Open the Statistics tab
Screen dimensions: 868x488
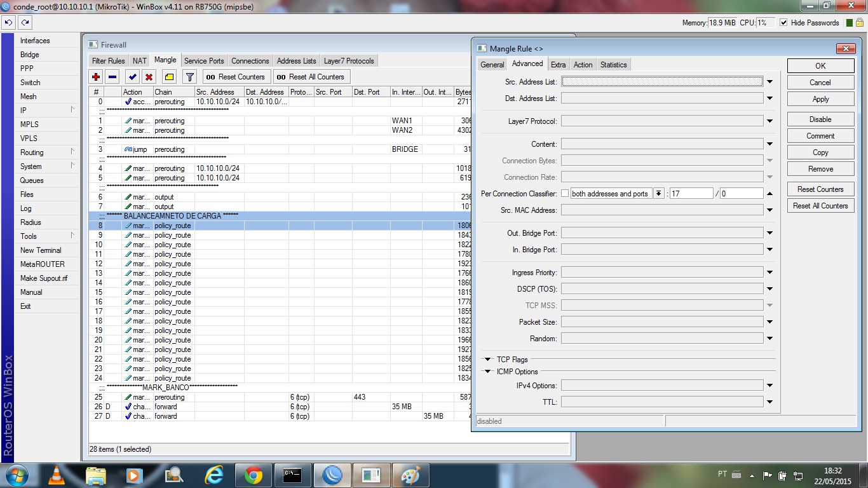pyautogui.click(x=613, y=65)
